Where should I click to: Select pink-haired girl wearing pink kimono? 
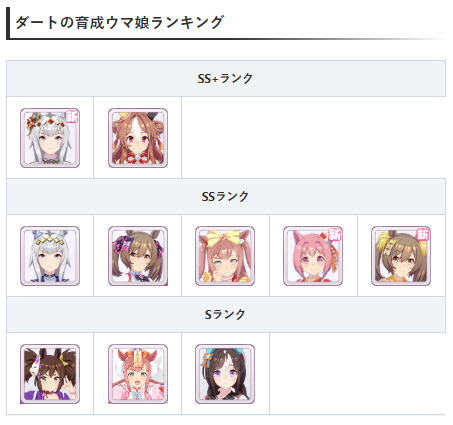pyautogui.click(x=138, y=374)
